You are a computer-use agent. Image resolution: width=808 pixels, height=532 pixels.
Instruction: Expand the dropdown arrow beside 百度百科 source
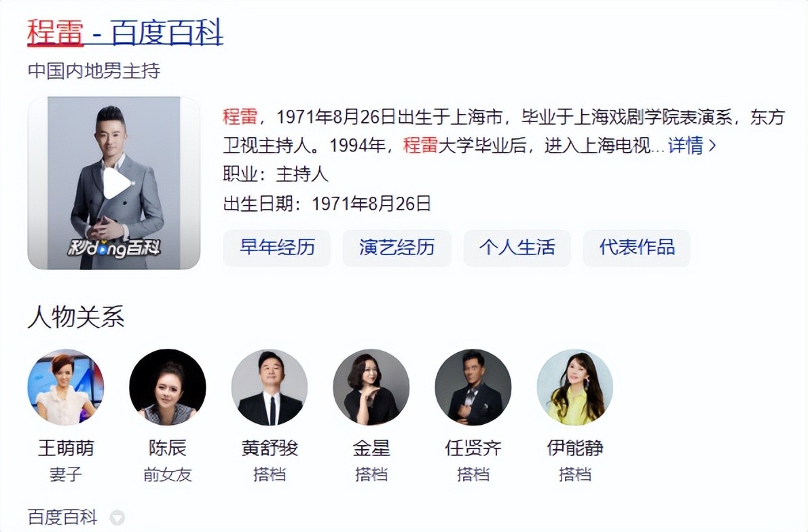pos(117,517)
